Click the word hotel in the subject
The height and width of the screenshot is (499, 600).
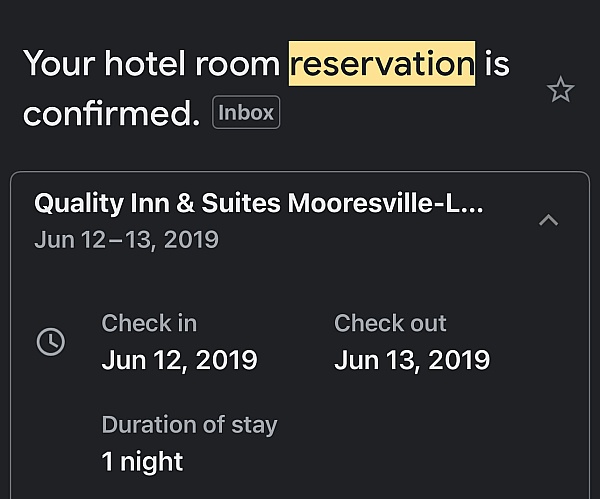(x=145, y=64)
